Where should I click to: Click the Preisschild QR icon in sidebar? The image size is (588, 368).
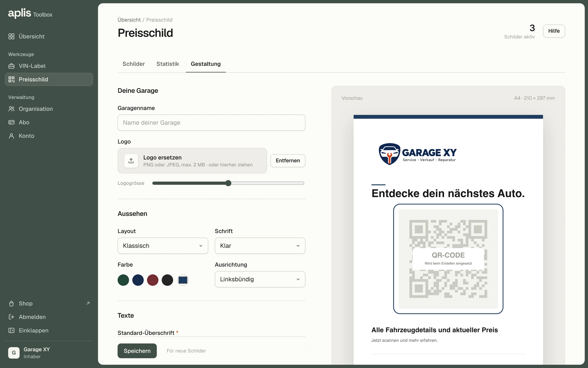coord(11,79)
